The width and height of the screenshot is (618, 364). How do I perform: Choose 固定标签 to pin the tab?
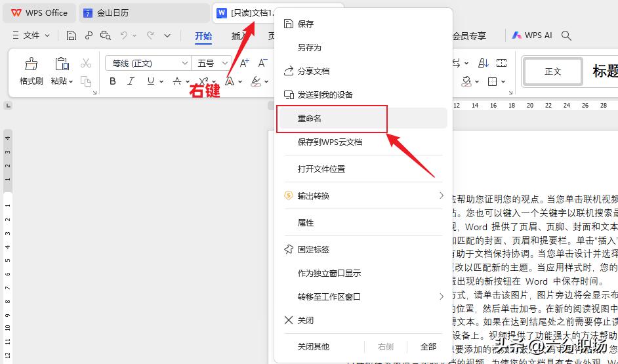363,250
